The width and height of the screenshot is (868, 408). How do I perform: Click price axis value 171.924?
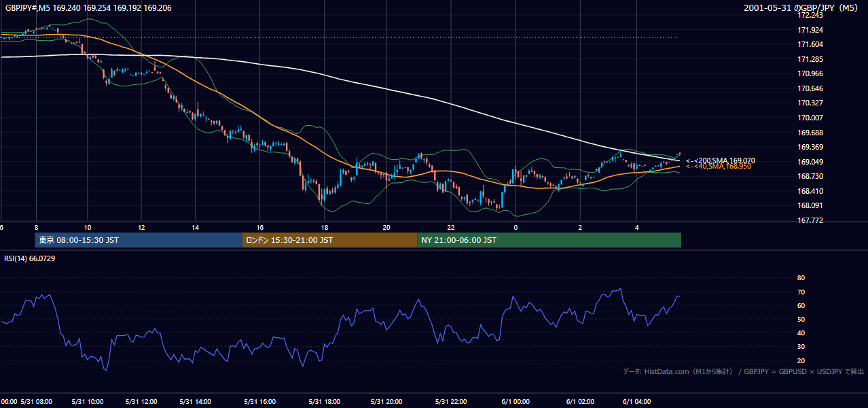pos(809,30)
